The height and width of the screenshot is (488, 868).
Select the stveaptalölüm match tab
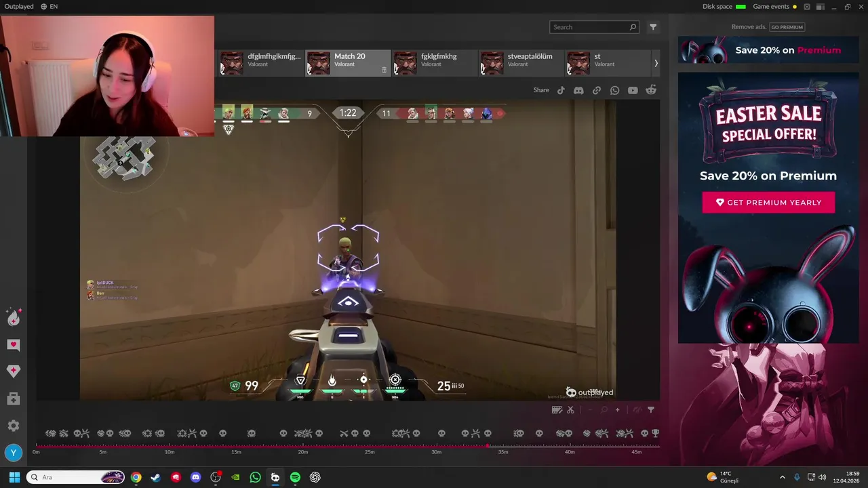pyautogui.click(x=521, y=63)
